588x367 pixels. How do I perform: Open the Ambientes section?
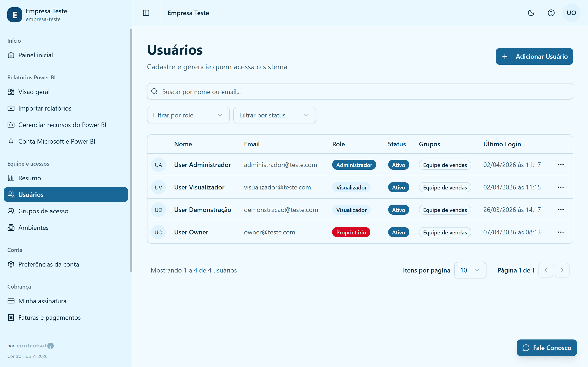(x=33, y=228)
